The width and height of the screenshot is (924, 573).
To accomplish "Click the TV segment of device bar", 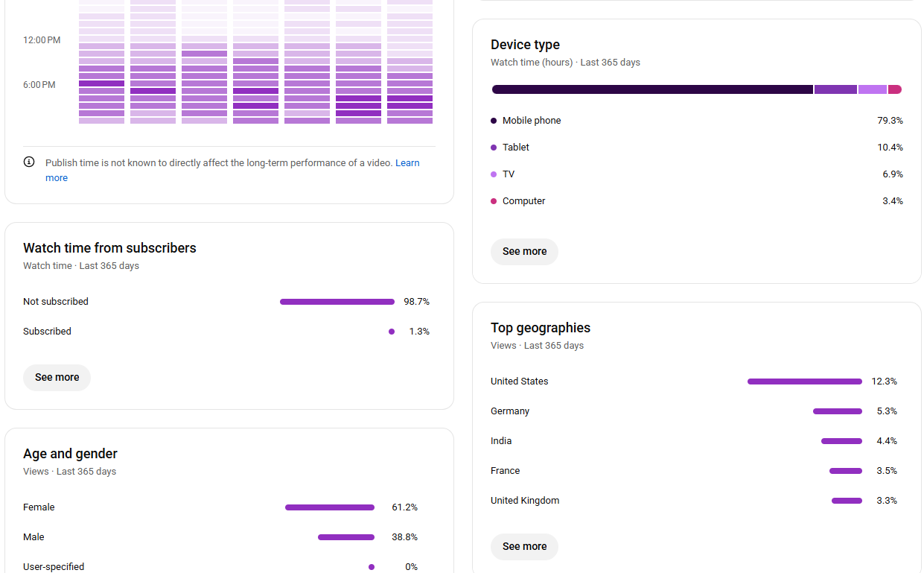I will point(873,89).
